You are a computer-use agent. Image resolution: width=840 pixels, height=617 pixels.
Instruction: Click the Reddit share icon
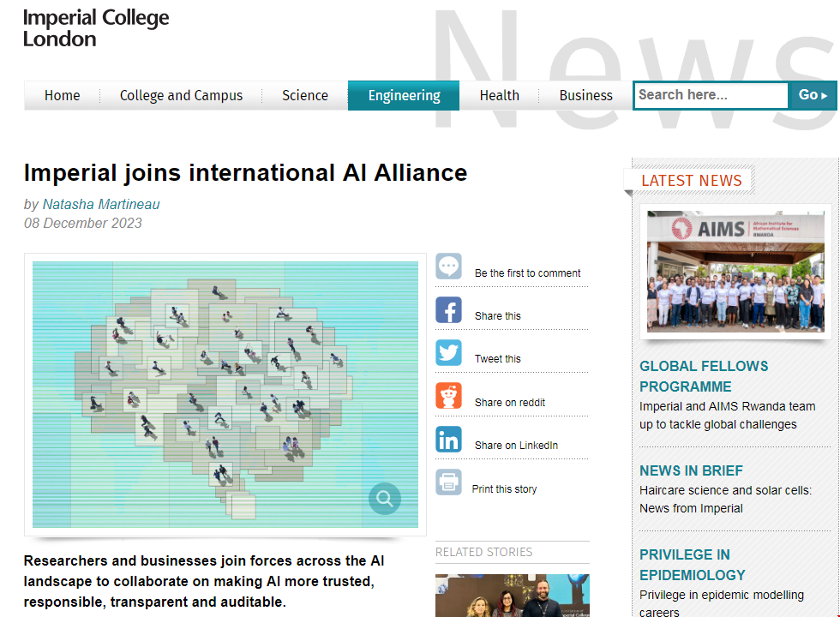(448, 396)
